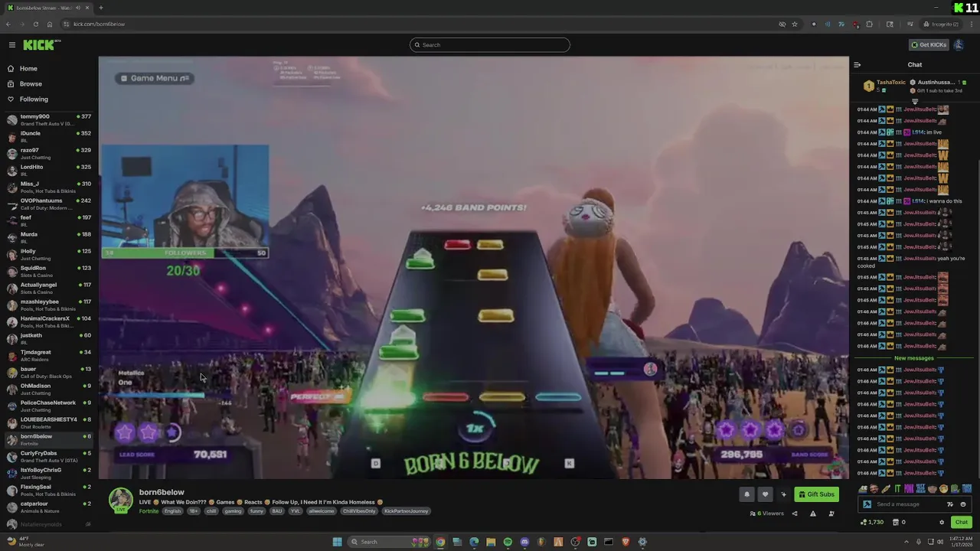Screen dimensions: 980x551
Task: Toggle tracking protection eye icon in address bar
Action: coord(782,24)
